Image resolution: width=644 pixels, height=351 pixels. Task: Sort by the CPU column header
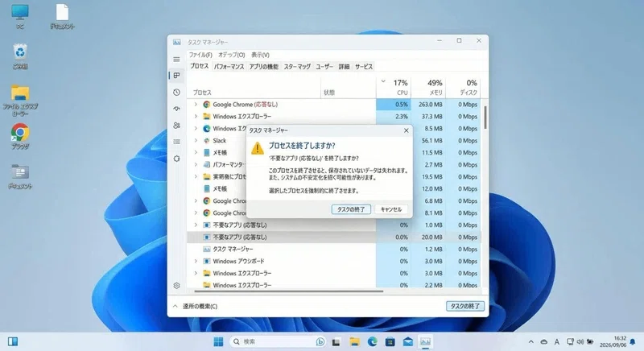[x=394, y=88]
